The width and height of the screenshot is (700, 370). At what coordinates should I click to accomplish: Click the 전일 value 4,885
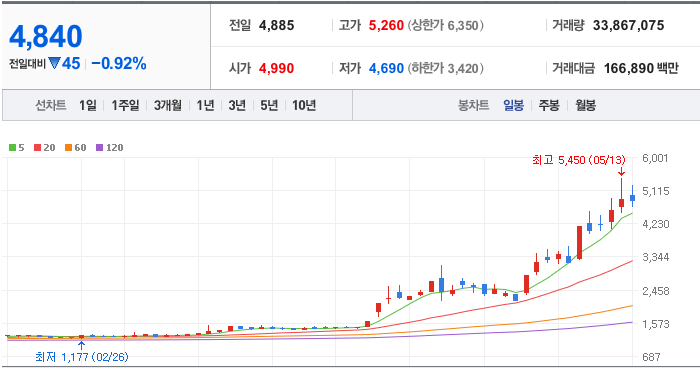point(276,25)
